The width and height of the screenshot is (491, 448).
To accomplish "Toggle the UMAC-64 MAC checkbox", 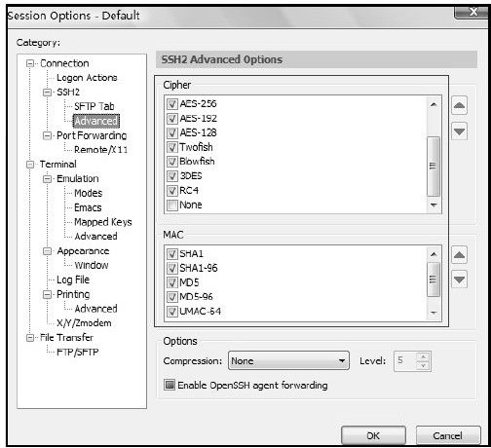I will 172,312.
